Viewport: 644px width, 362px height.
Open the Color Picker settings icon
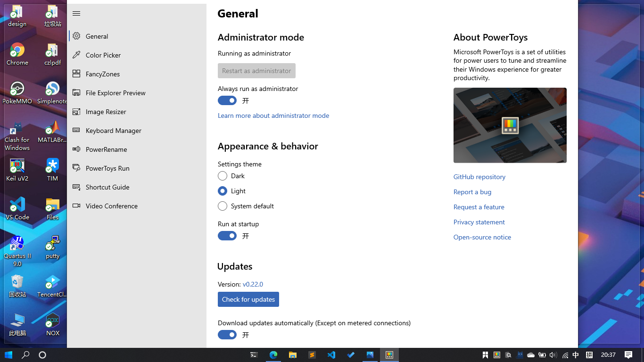pos(76,55)
